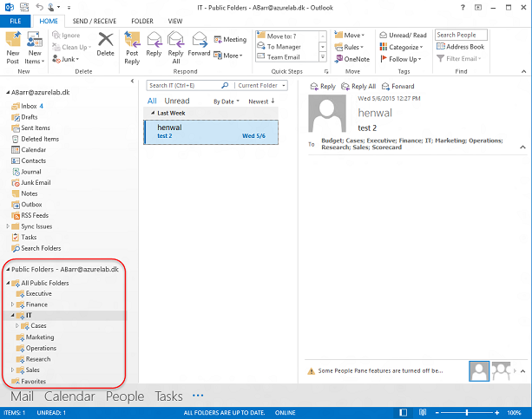Click the ribbon Forward icon
This screenshot has height=419, width=532.
(x=199, y=40)
